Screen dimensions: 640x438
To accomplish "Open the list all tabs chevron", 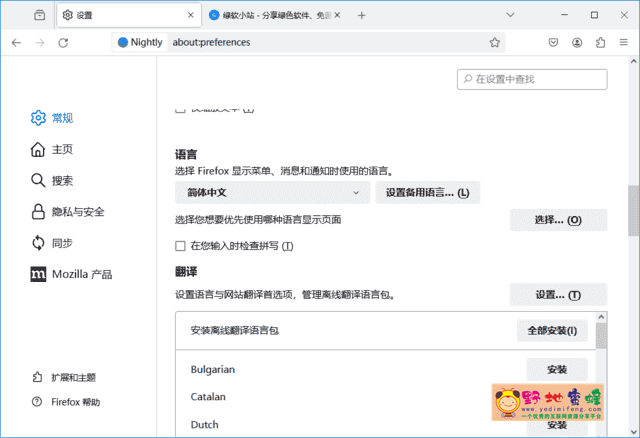I will click(x=510, y=15).
